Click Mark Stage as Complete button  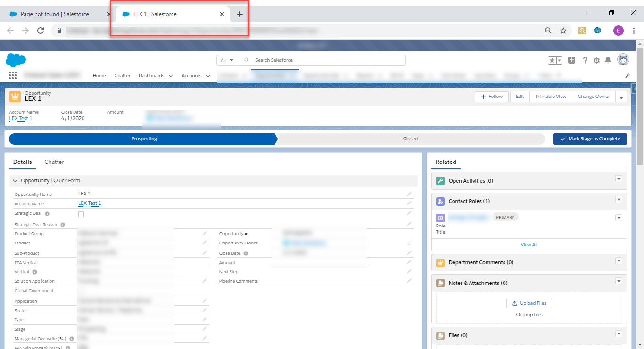(x=590, y=139)
